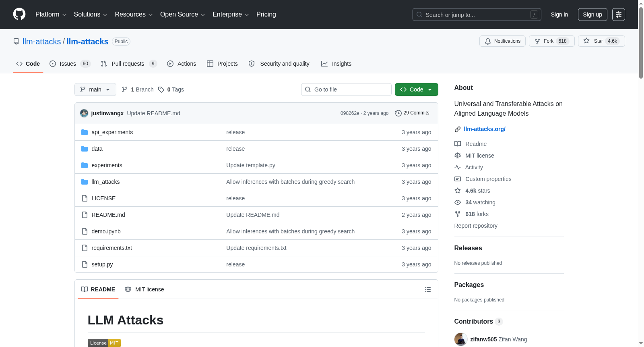Open the llm-attacks owner link
The height and width of the screenshot is (347, 644).
[x=42, y=42]
